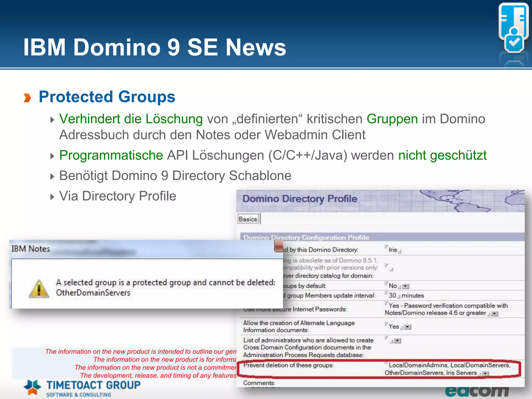Close the IBM Notes dialog with red button

[279, 246]
